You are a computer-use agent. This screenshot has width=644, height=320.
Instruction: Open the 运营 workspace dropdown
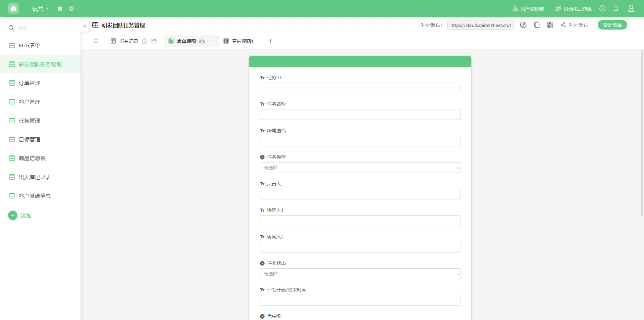[41, 9]
